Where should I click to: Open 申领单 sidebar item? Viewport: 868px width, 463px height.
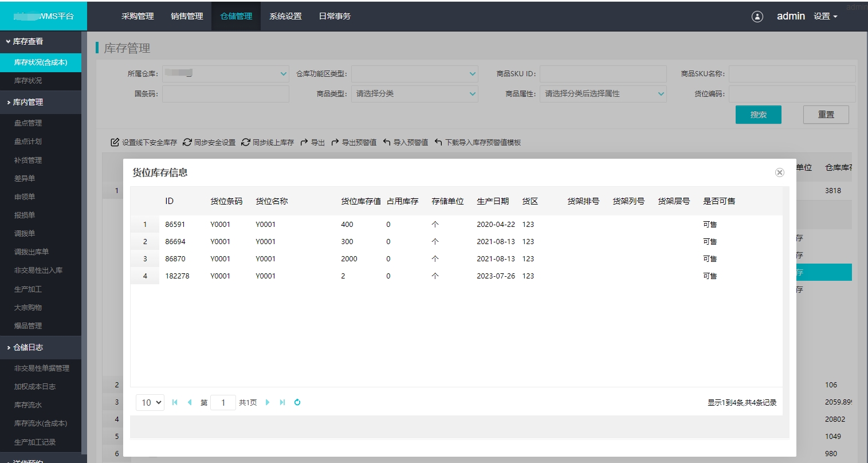click(41, 197)
